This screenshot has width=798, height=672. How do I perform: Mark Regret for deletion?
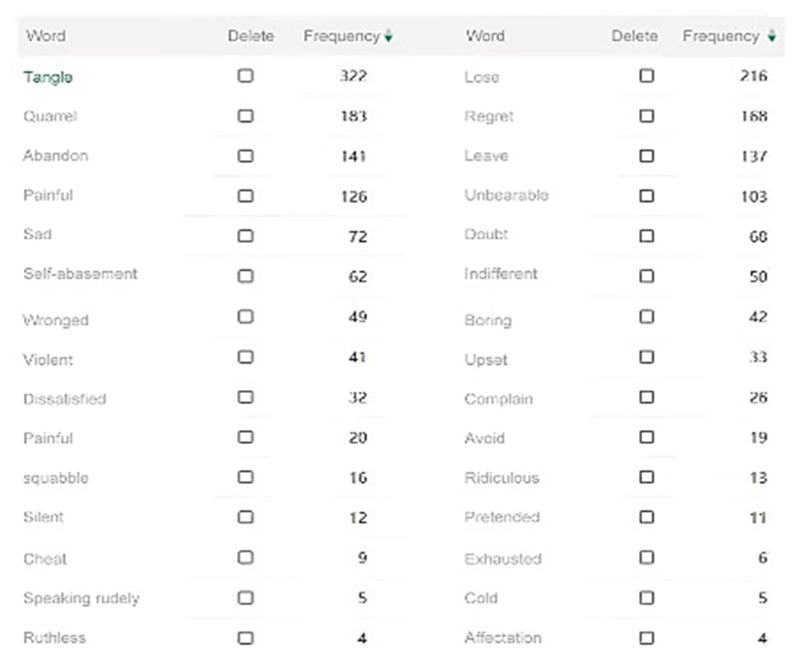pyautogui.click(x=646, y=116)
